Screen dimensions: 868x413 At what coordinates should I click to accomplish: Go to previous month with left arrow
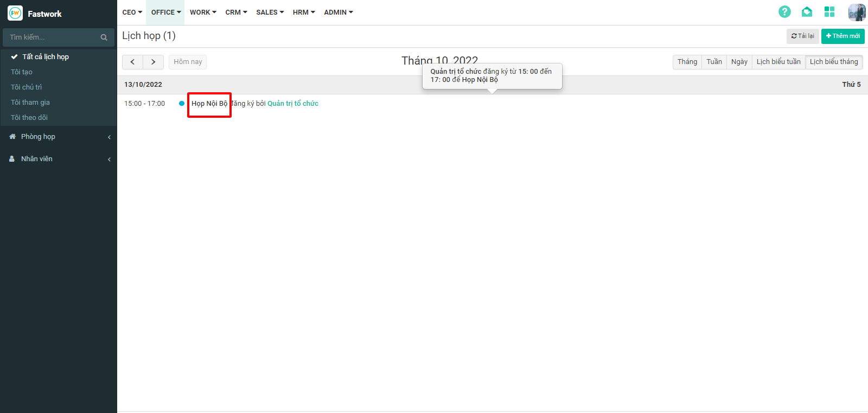tap(132, 62)
